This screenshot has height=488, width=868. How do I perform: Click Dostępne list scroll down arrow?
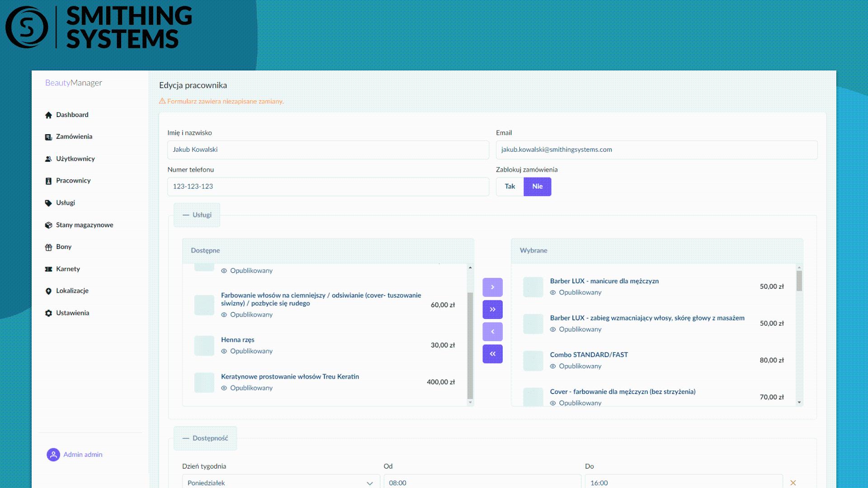pyautogui.click(x=470, y=402)
